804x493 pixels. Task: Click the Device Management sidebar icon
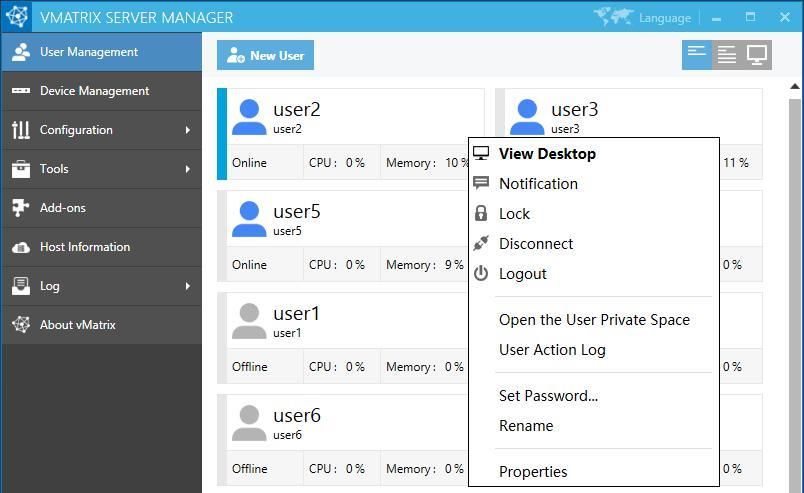pyautogui.click(x=21, y=91)
